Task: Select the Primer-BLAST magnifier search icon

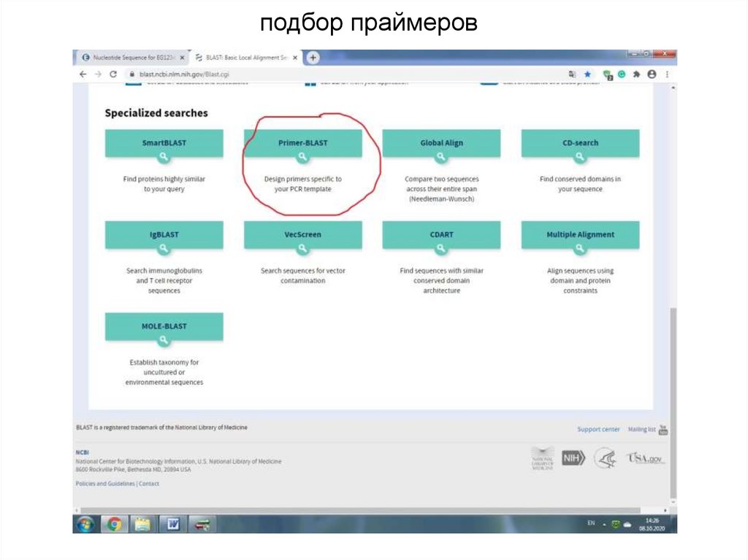Action: pos(302,156)
